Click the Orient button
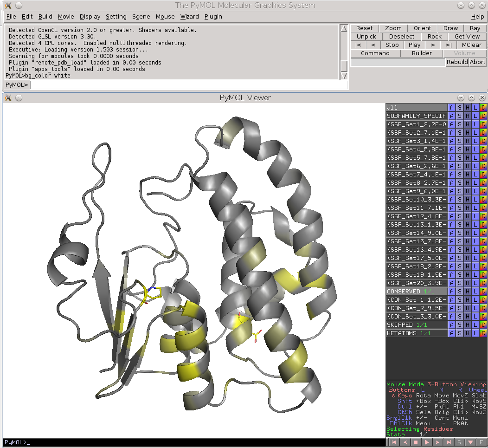The height and width of the screenshot is (448, 488). (422, 28)
